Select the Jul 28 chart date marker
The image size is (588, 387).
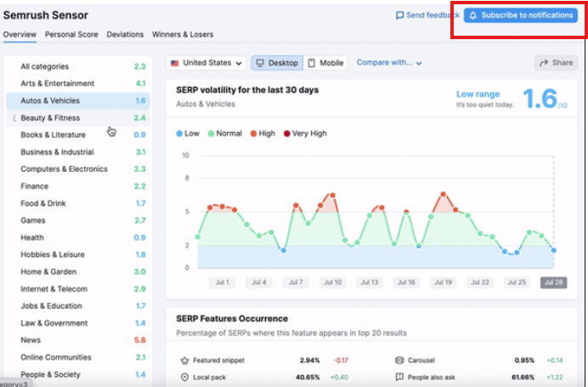point(552,282)
